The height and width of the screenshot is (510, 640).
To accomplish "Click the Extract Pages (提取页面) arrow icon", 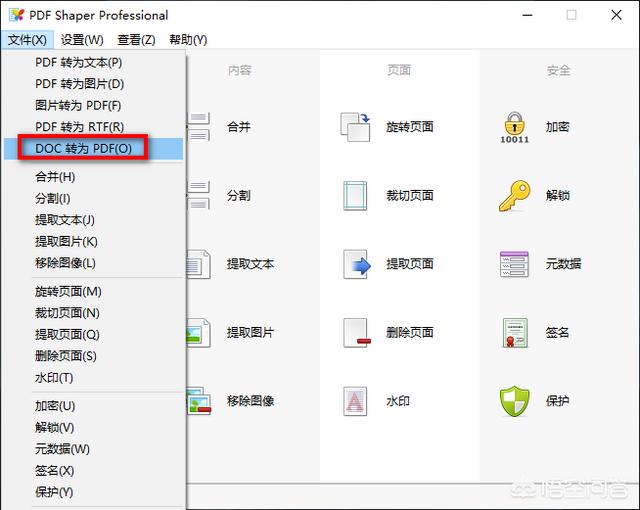I will point(357,264).
